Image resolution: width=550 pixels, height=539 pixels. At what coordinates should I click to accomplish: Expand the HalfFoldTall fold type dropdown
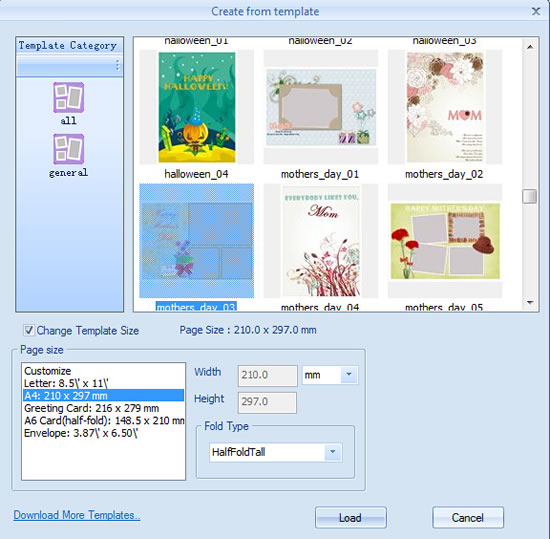333,452
